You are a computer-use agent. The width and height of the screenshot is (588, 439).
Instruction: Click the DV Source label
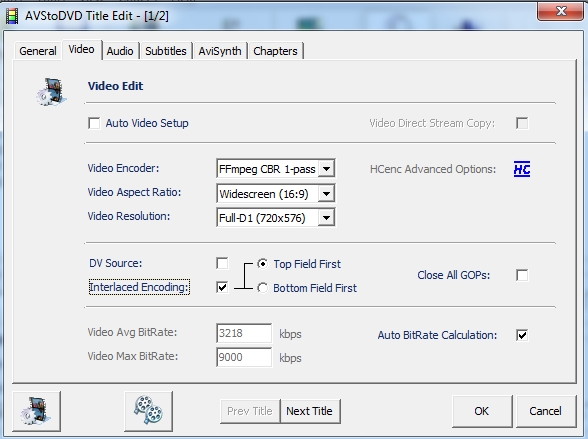[116, 263]
